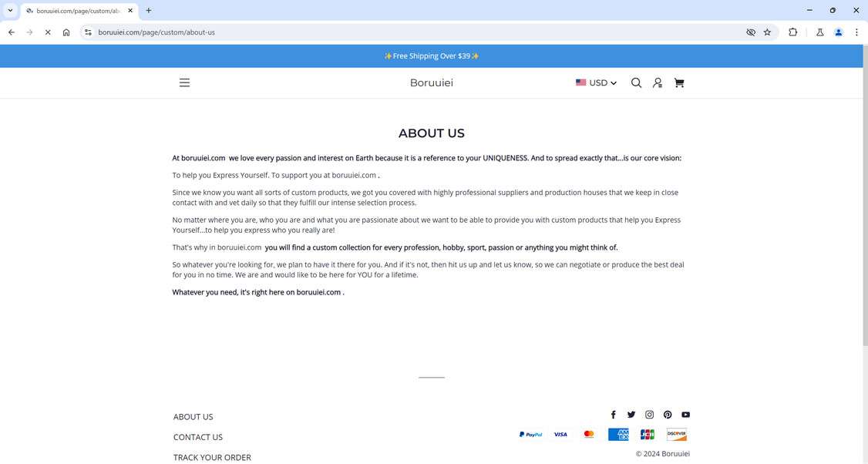The height and width of the screenshot is (464, 868).
Task: Open the CONTACT US footer link
Action: tap(197, 437)
